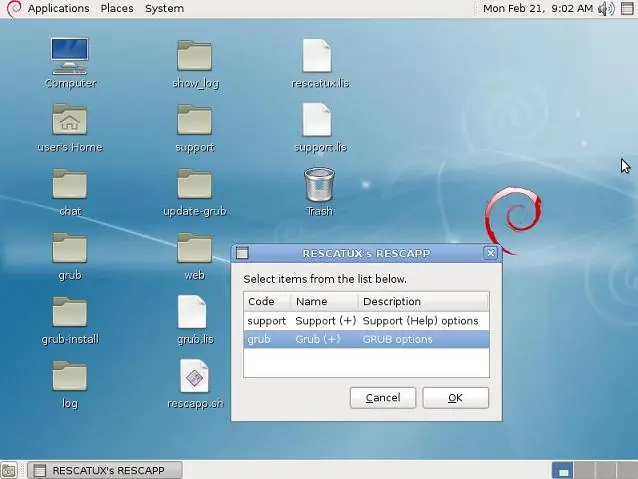
Task: Close the RESCATUX's RESCAPP dialog
Action: (x=491, y=253)
